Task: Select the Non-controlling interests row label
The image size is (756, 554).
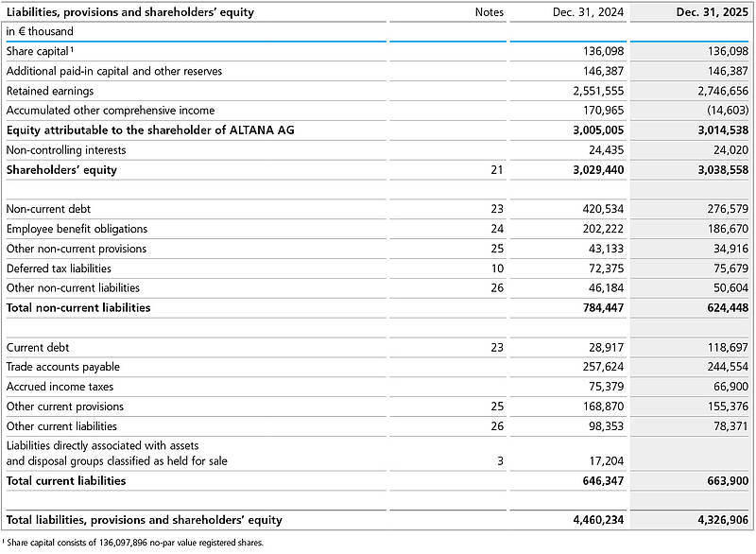Action: pos(66,150)
